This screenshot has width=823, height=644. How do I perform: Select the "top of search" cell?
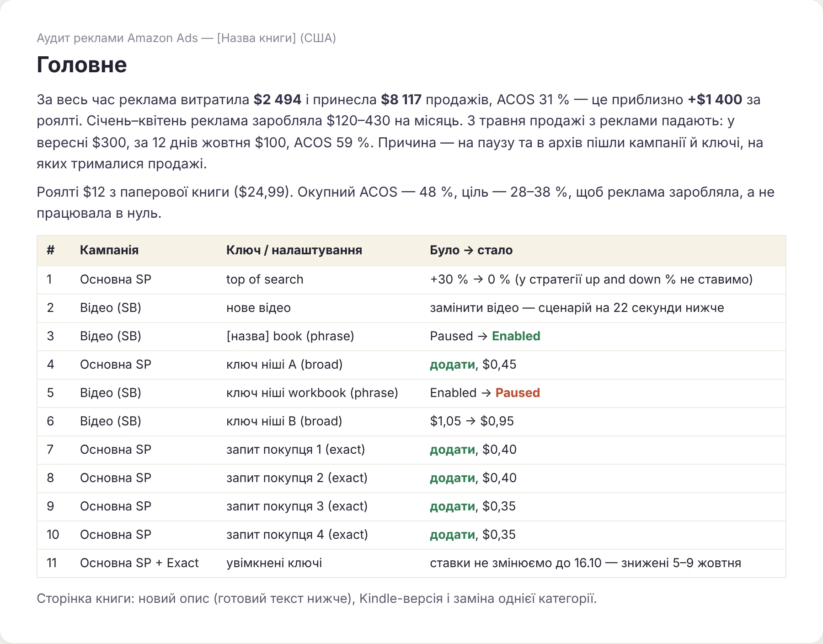265,279
